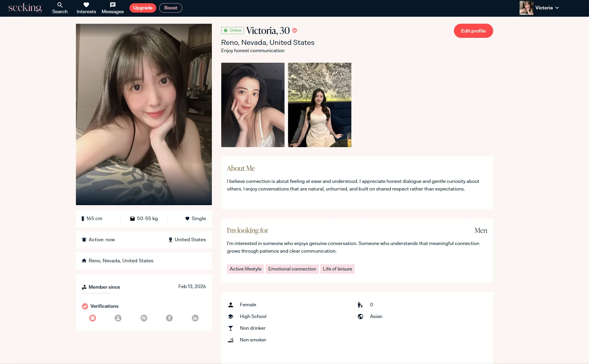589x364 pixels.
Task: Click the face scan verification badge
Action: click(93, 318)
